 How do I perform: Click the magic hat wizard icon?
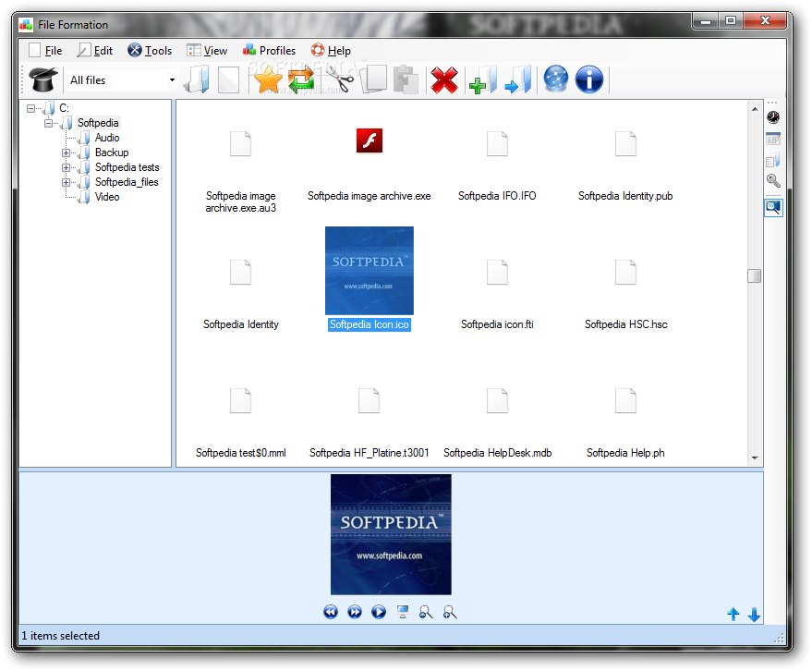(42, 79)
